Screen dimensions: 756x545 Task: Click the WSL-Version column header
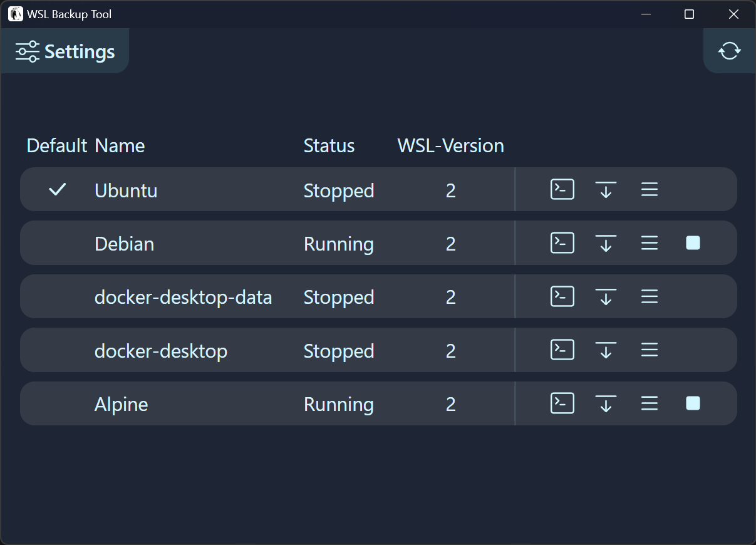click(451, 146)
